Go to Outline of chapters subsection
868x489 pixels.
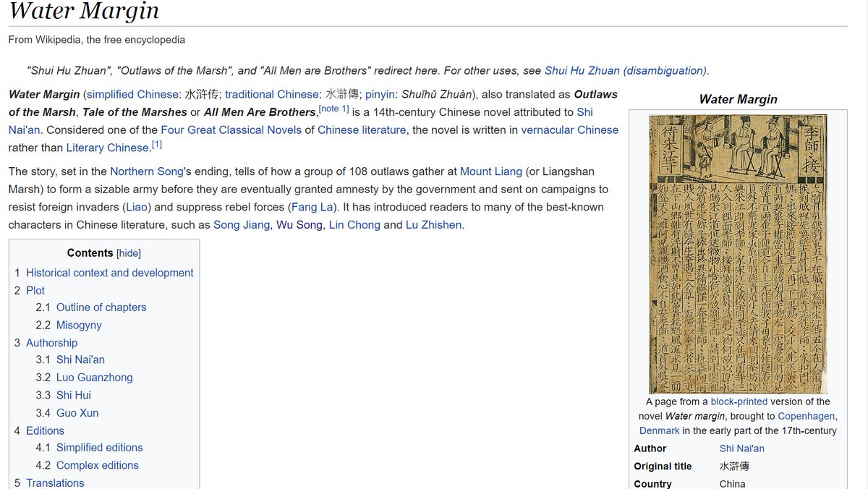pos(101,307)
